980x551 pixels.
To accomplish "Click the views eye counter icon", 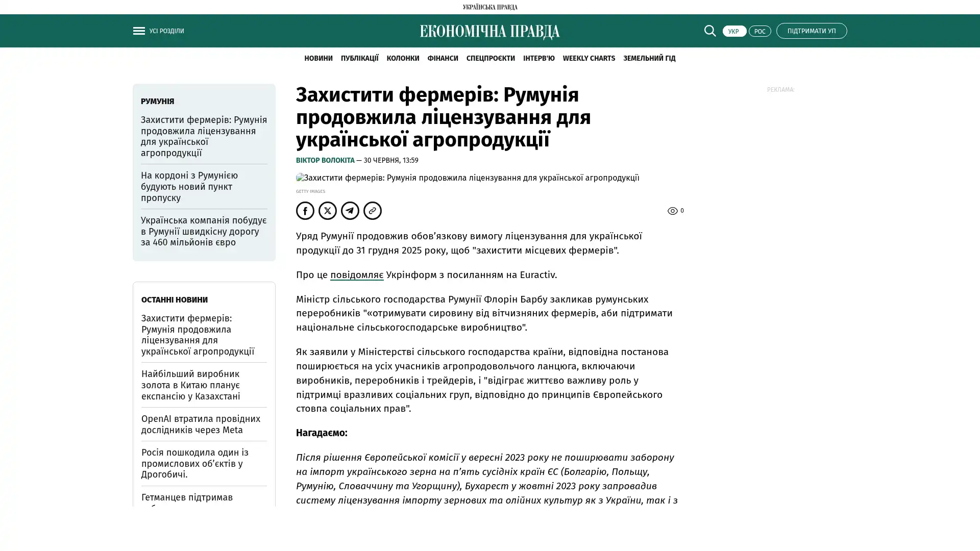I will pyautogui.click(x=673, y=211).
